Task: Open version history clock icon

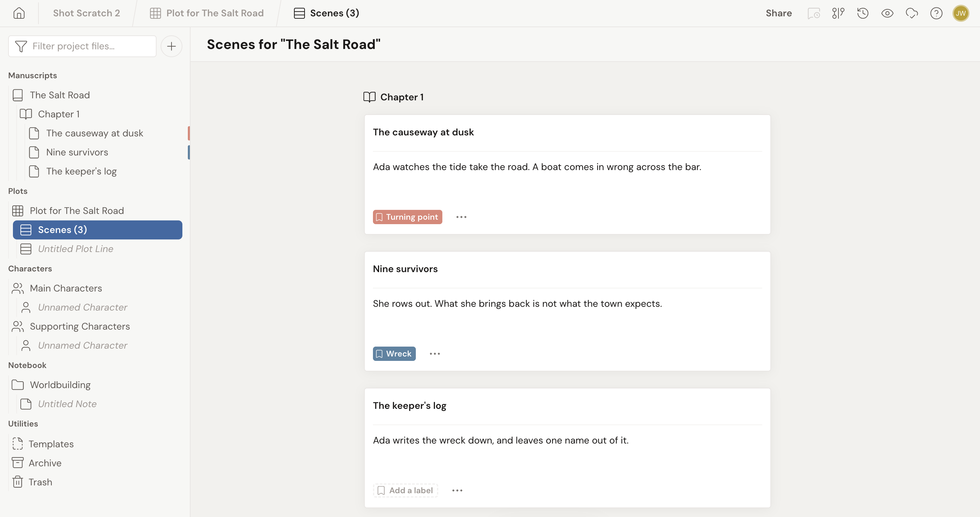Action: [x=863, y=13]
